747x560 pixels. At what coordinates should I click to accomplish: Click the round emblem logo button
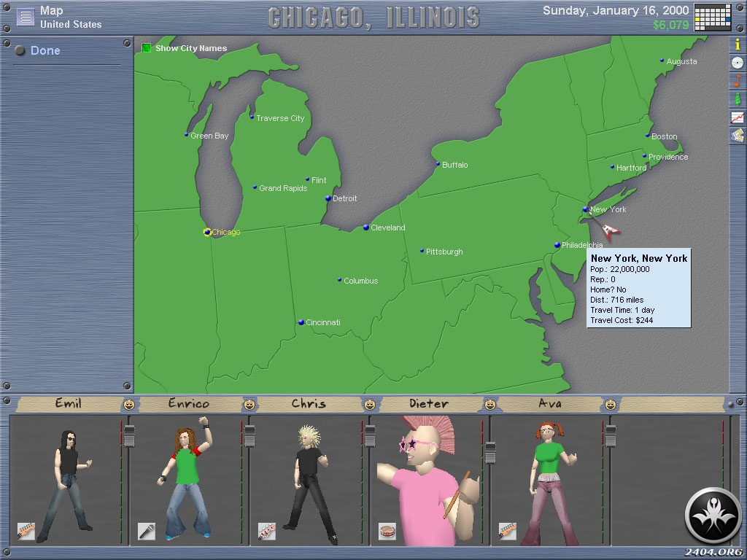coord(713,515)
